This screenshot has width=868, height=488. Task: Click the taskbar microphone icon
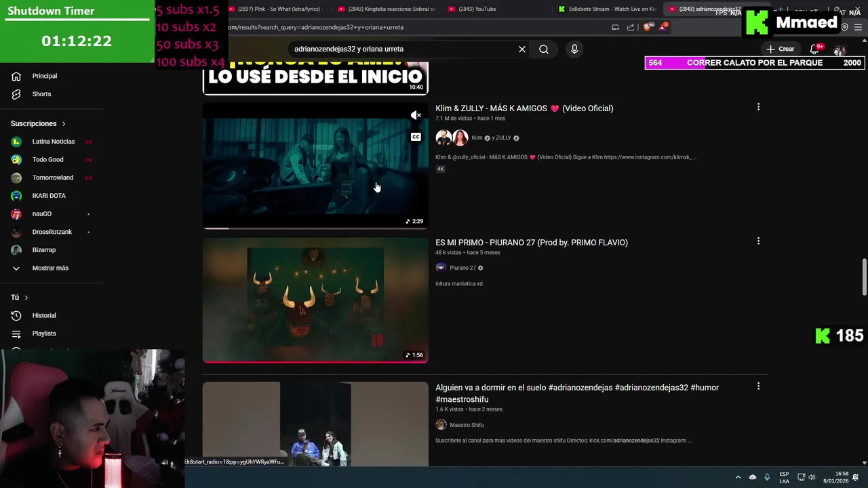[767, 477]
